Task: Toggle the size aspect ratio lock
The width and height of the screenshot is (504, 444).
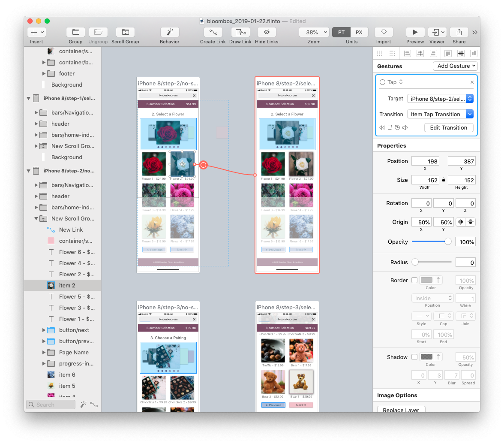Action: coord(444,180)
